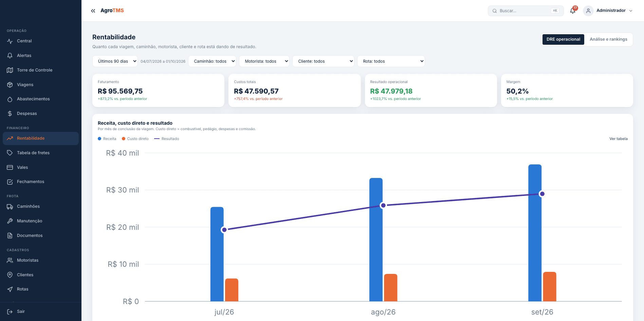644x321 pixels.
Task: Toggle Custo direto series in legend
Action: click(x=135, y=139)
